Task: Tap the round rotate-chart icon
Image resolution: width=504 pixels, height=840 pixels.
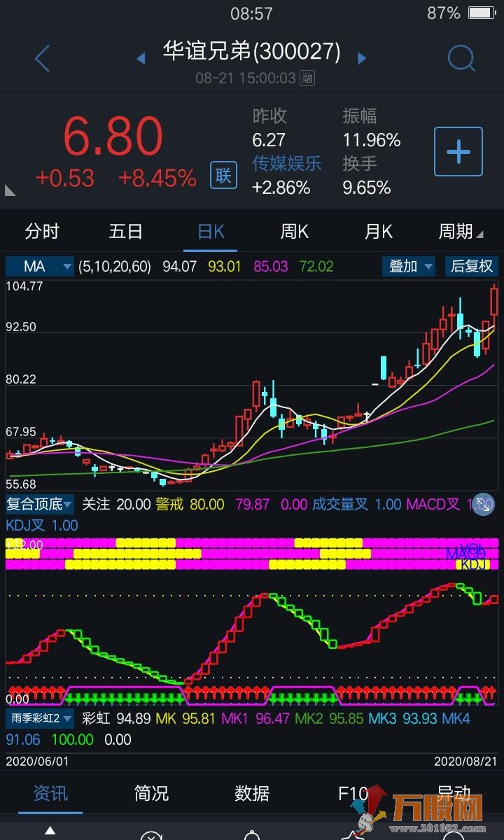Action: pos(483,505)
